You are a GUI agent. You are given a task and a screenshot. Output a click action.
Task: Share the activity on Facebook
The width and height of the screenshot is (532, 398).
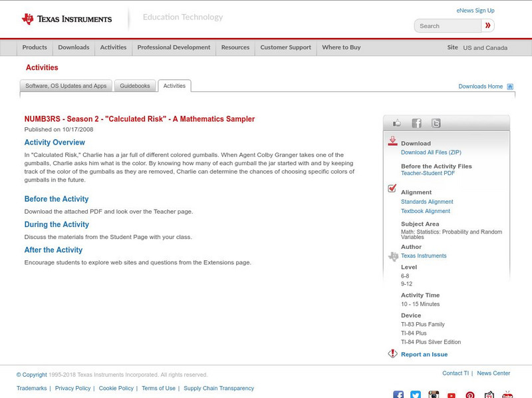click(x=417, y=122)
